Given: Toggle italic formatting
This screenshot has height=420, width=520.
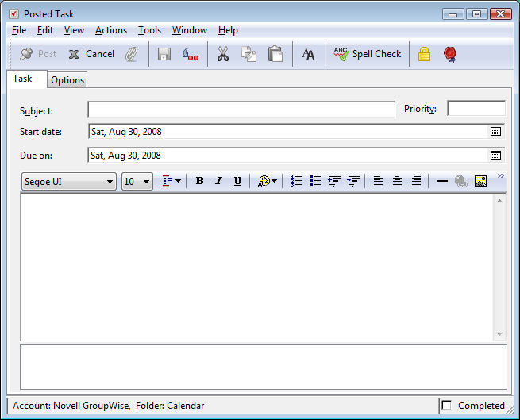Looking at the screenshot, I should [218, 181].
